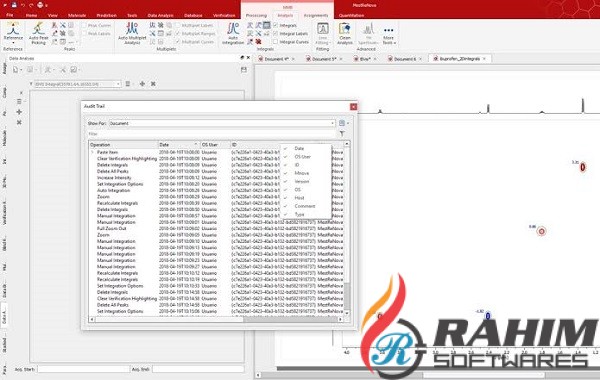
Task: Redo with the quick access toolbar arrow
Action: tap(31, 5)
